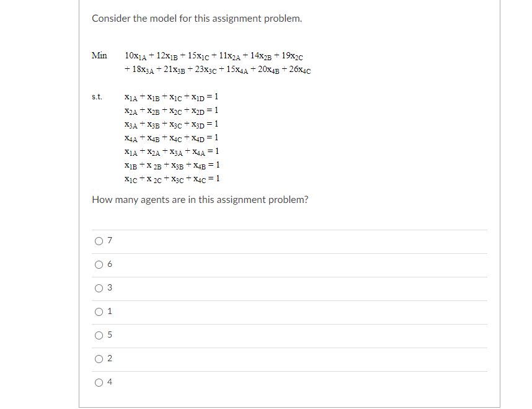Click the answer label 1

pos(109,312)
